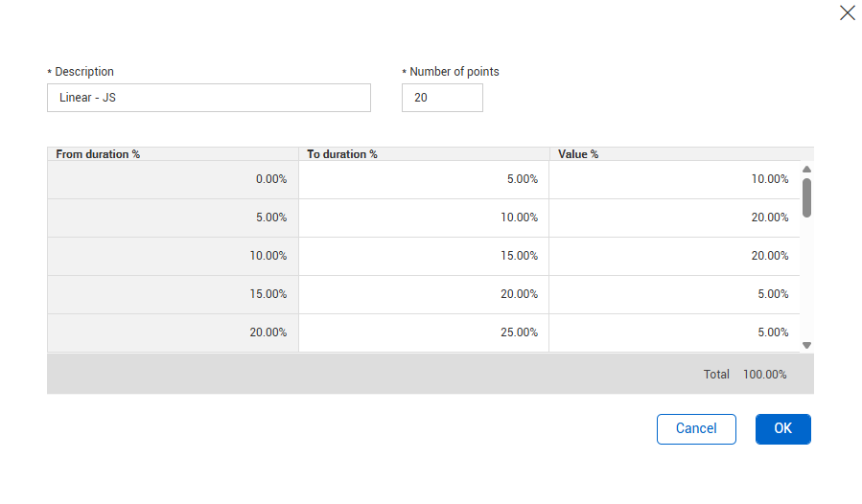Close the dialog with the X icon

pos(847,13)
